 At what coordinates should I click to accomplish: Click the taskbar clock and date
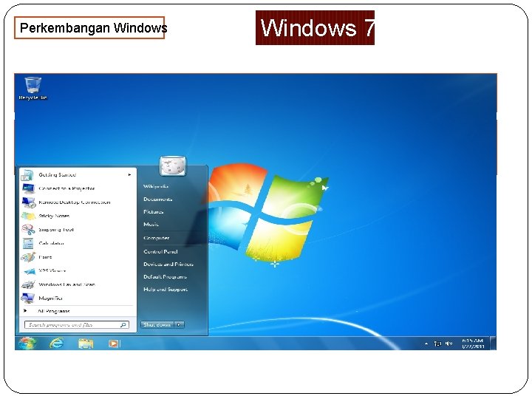(473, 344)
